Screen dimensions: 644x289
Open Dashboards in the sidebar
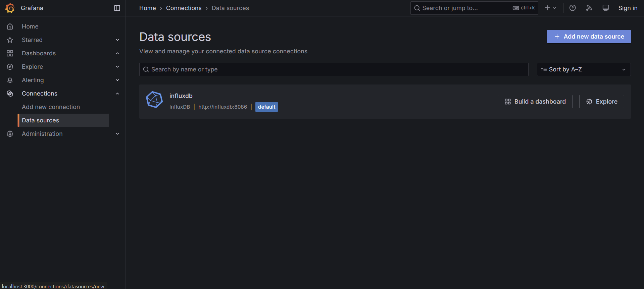[x=39, y=53]
